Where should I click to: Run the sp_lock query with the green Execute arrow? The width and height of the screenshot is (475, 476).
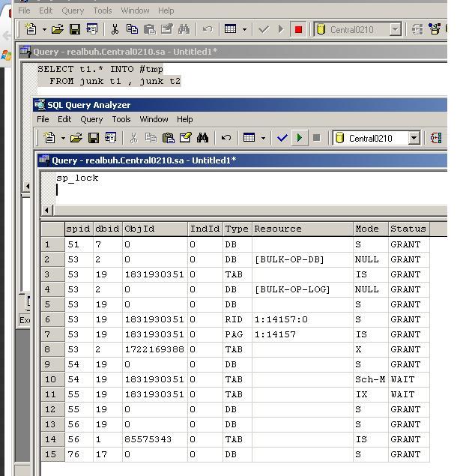300,138
